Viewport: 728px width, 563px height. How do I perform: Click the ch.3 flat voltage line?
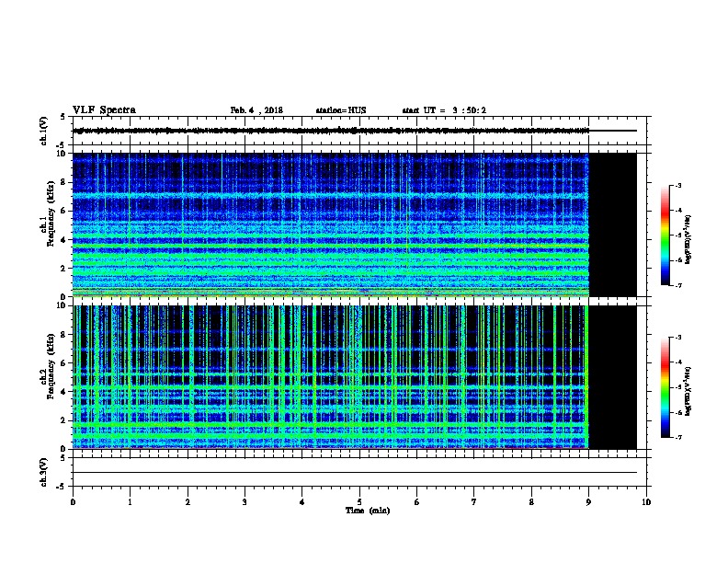[355, 473]
